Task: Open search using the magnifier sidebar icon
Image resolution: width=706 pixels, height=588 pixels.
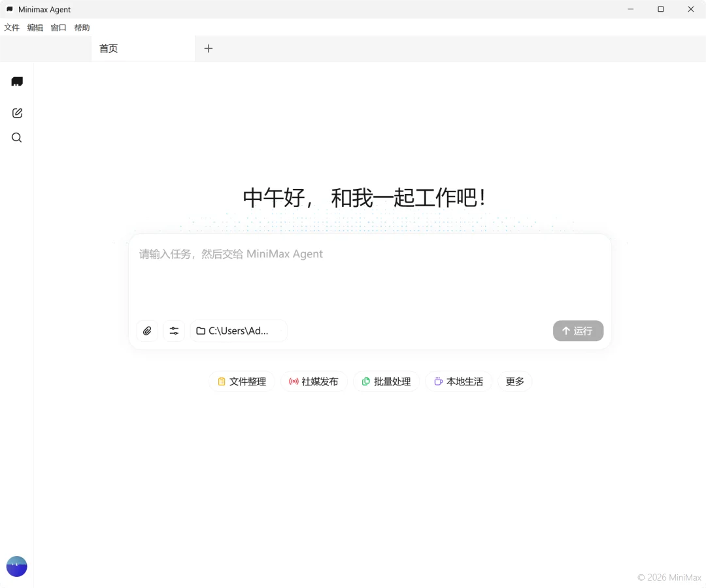Action: (x=16, y=137)
